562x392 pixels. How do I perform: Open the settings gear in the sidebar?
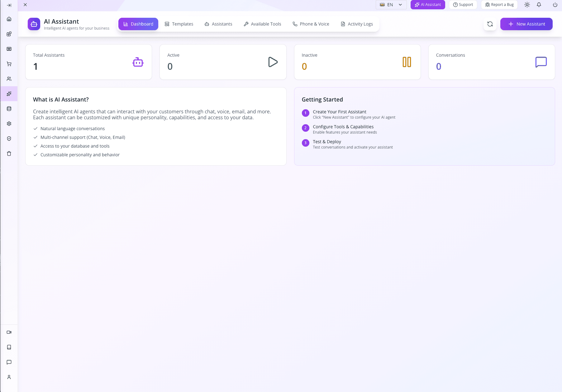9,124
